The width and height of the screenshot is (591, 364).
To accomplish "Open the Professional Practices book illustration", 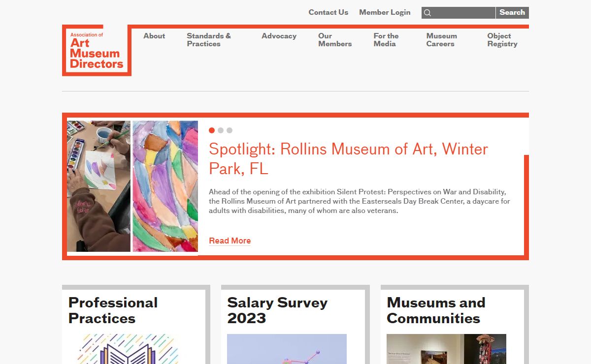I will [x=128, y=349].
